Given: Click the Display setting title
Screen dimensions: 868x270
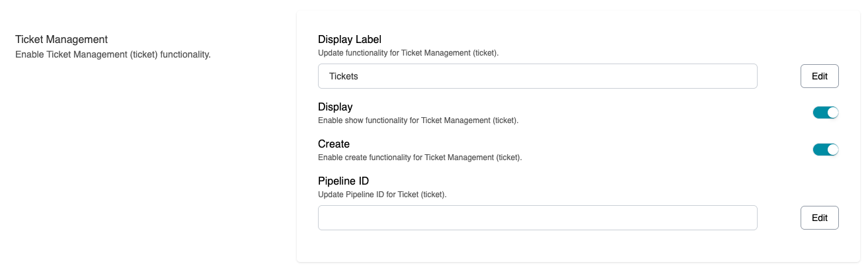Looking at the screenshot, I should (x=335, y=107).
